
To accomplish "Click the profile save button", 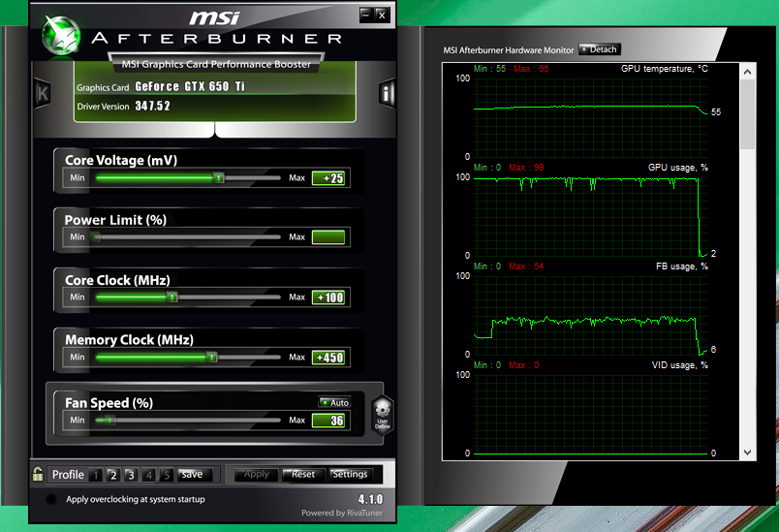I will [195, 475].
